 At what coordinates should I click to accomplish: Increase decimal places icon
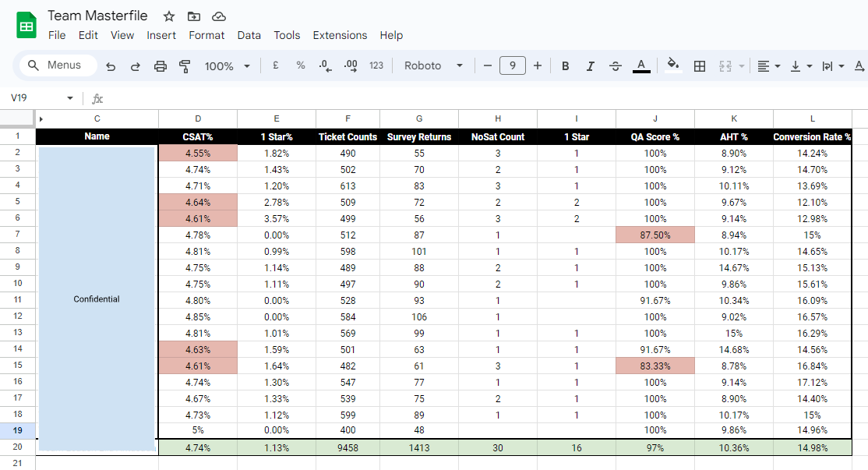[x=351, y=66]
